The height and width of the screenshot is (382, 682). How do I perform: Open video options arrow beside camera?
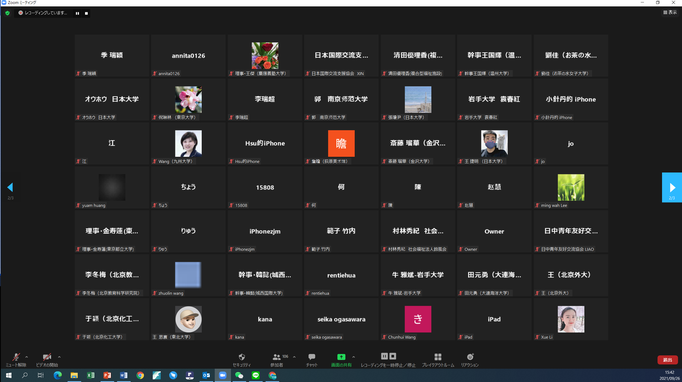click(x=59, y=357)
